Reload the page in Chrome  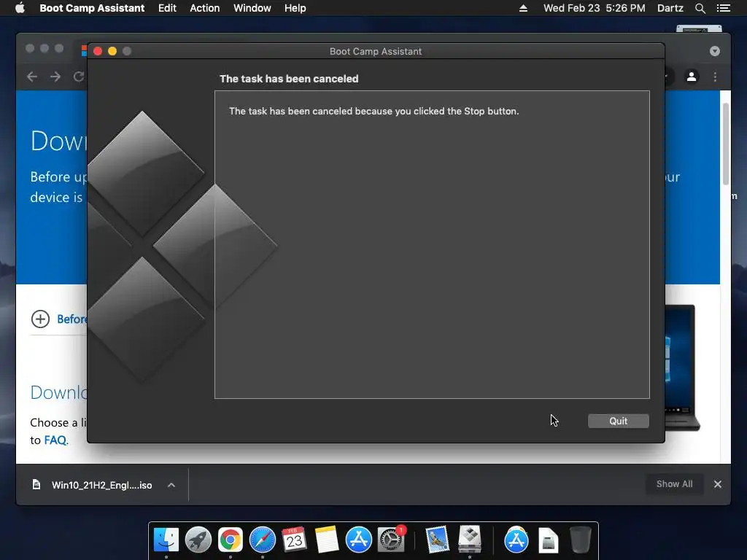click(x=79, y=77)
